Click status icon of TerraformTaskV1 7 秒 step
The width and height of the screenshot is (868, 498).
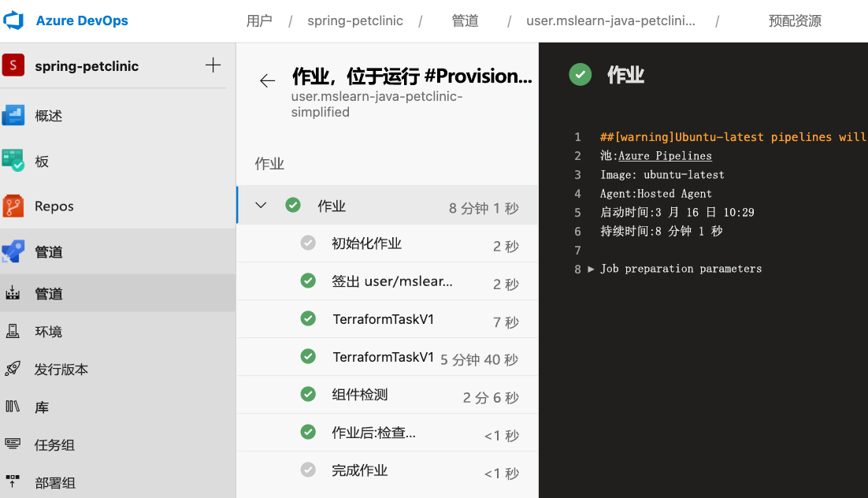coord(308,318)
